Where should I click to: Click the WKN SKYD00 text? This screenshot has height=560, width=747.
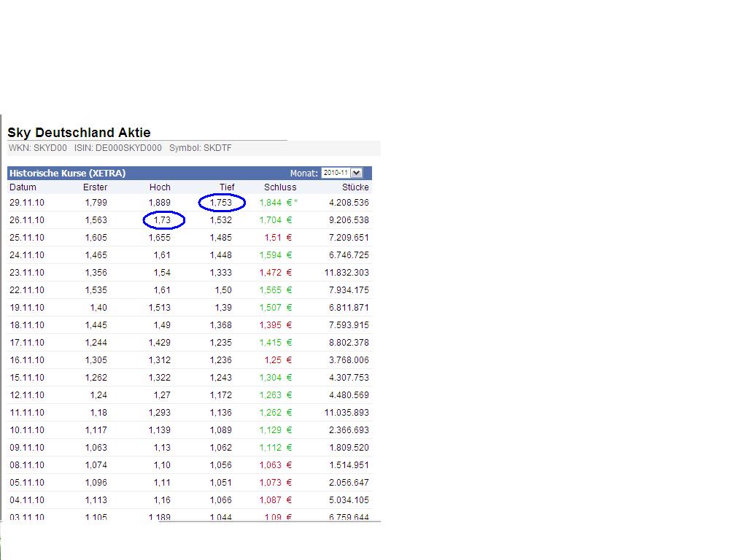pos(37,148)
